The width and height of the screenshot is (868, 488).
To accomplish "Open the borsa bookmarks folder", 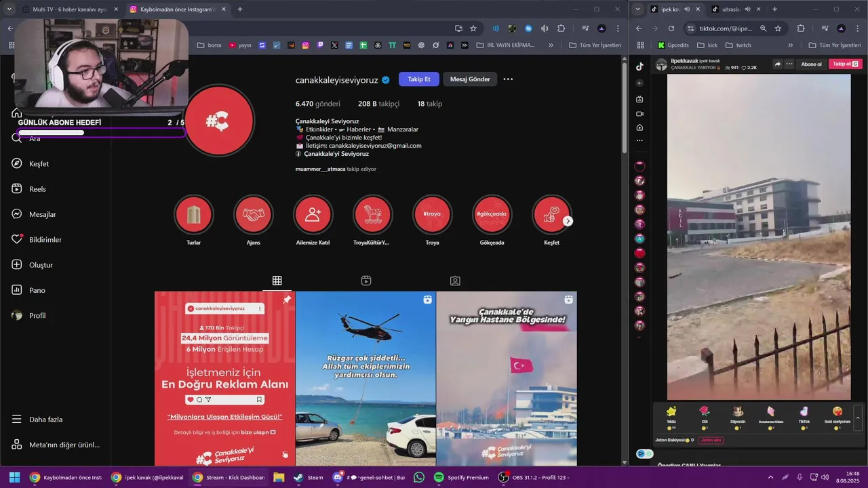I will 209,45.
